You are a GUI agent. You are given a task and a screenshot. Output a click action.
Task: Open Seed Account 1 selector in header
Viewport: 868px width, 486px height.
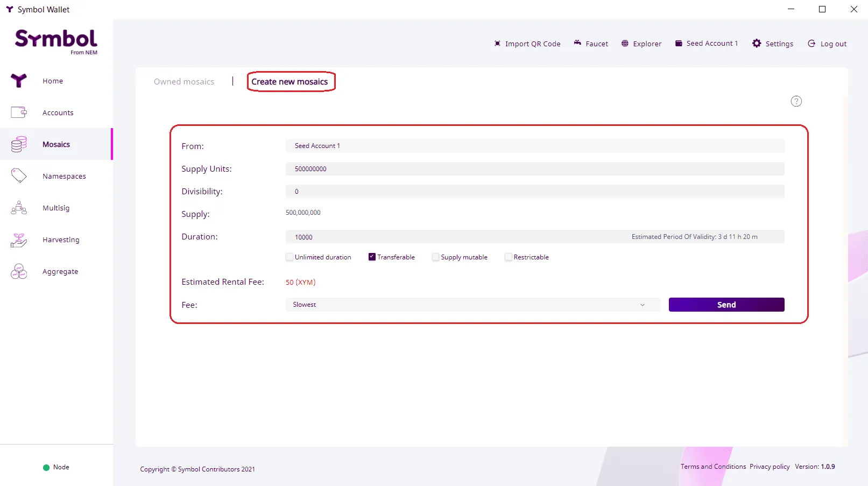pyautogui.click(x=707, y=44)
